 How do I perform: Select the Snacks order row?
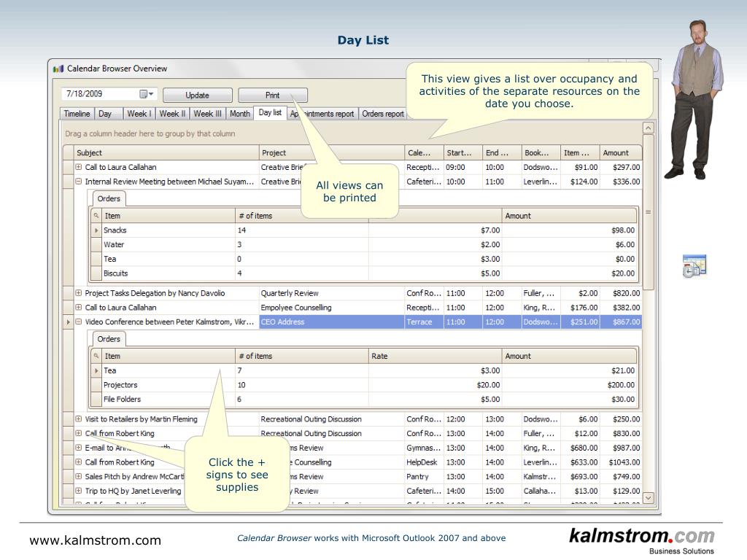click(x=365, y=230)
